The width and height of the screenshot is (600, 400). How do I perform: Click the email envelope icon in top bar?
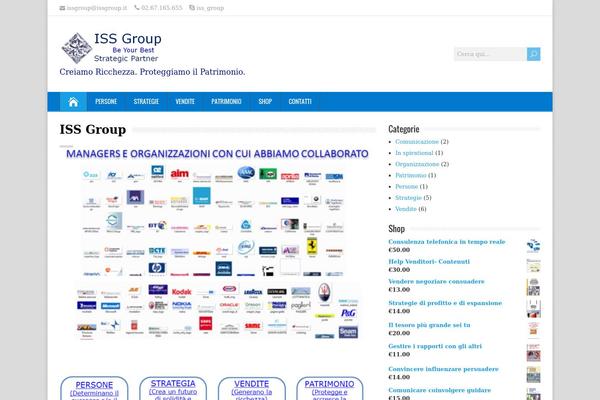tap(63, 8)
